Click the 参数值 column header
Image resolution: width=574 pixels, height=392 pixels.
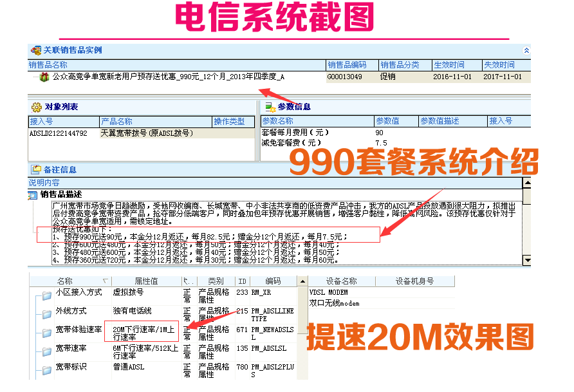pyautogui.click(x=396, y=121)
